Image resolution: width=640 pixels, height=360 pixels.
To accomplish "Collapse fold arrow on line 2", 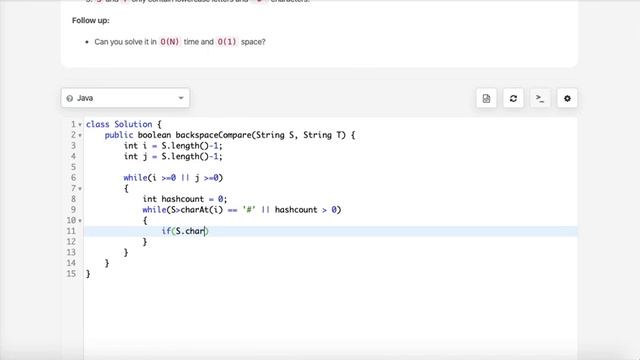I will pos(80,135).
